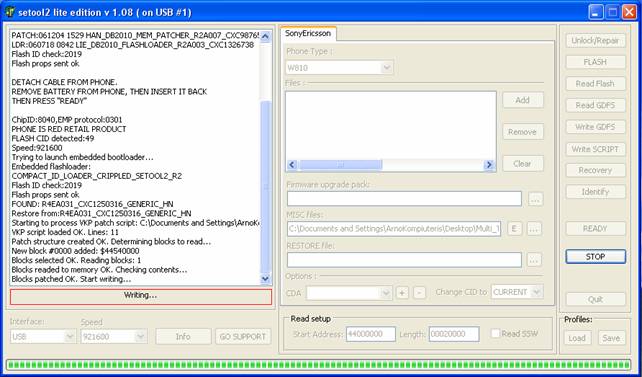The width and height of the screenshot is (642, 377).
Task: Click the E button beside MISC files
Action: pyautogui.click(x=515, y=228)
